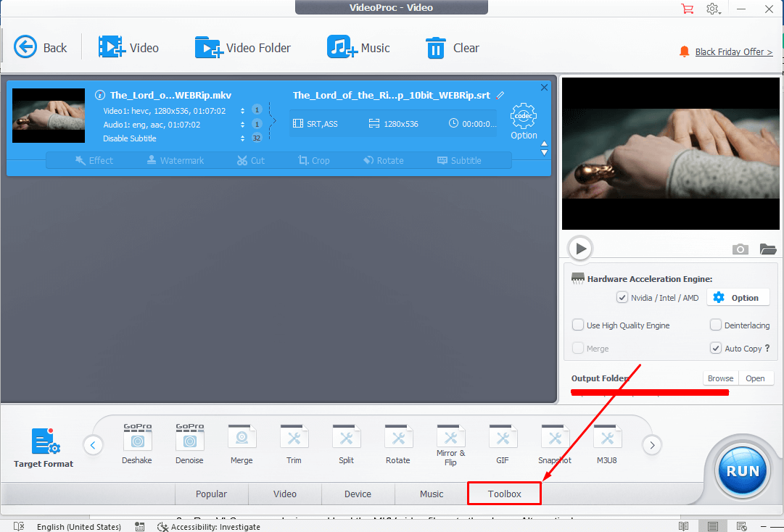Image resolution: width=784 pixels, height=532 pixels.
Task: Play the video preview
Action: pos(580,249)
